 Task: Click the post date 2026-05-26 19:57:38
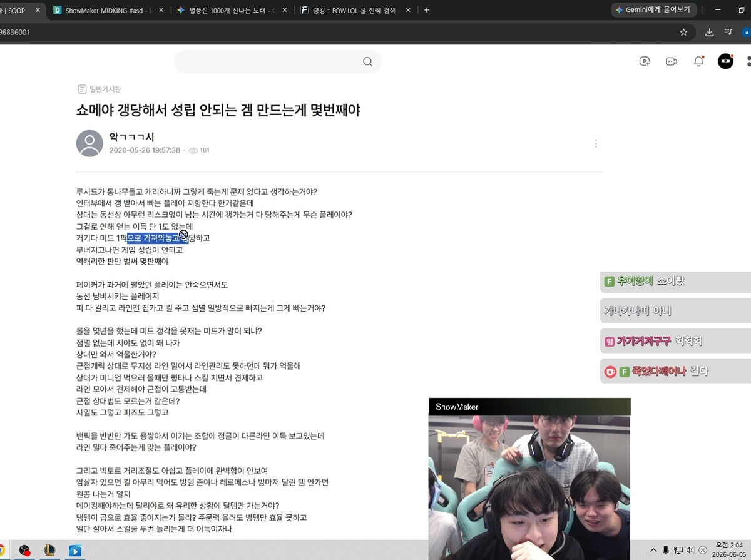145,150
